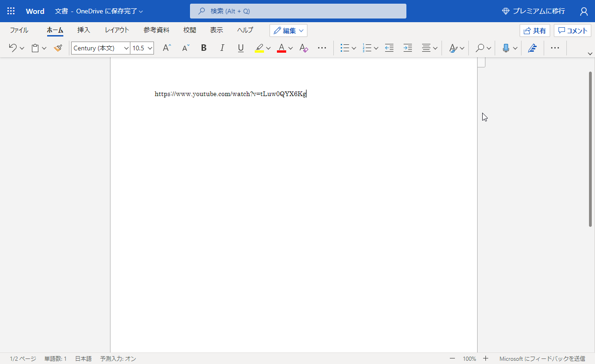Expand the Undo dropdown arrow
Screen dimensions: 595x364
click(x=22, y=48)
